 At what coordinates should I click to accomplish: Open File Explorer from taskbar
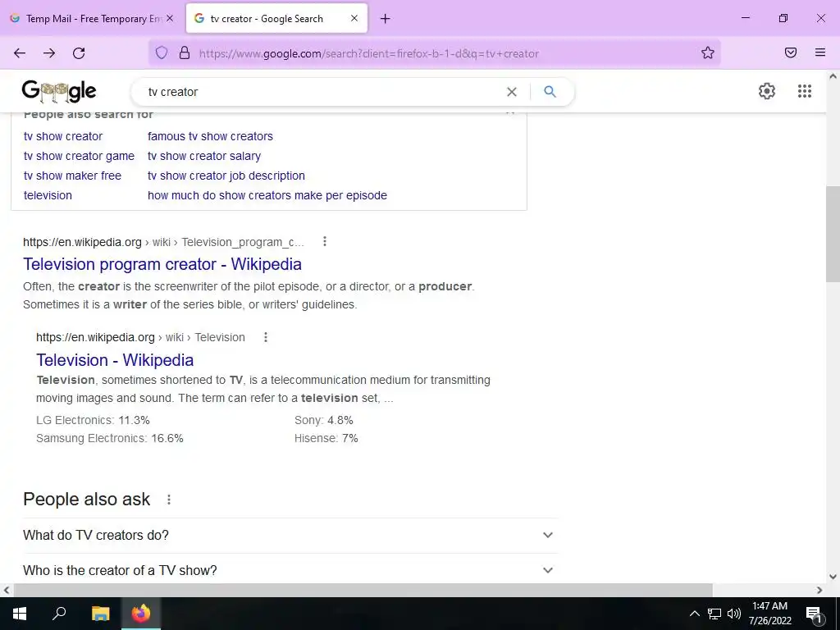point(100,614)
